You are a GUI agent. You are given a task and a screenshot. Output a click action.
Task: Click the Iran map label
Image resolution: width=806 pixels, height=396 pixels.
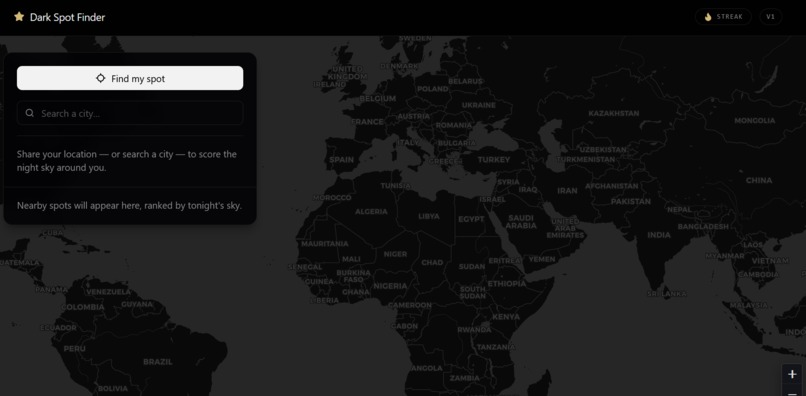pos(567,191)
